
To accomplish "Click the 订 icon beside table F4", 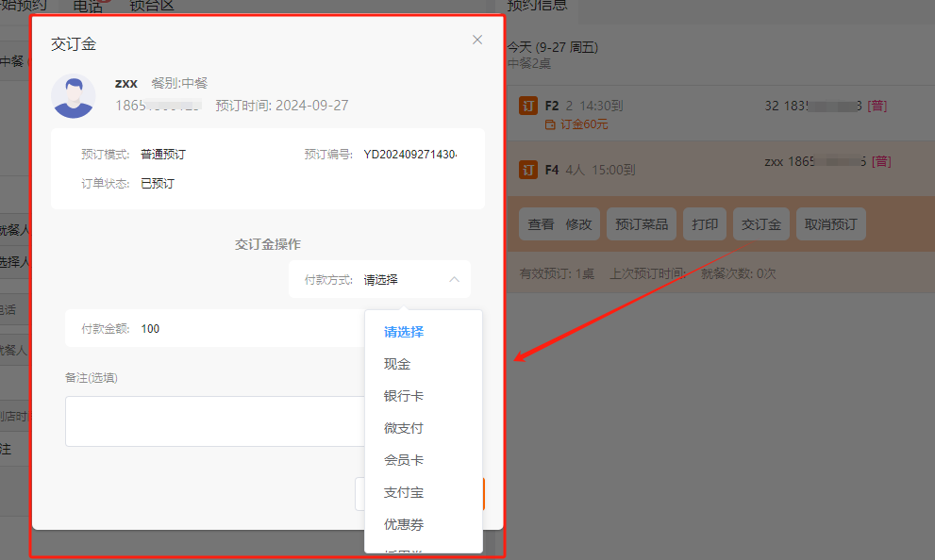I will coord(528,170).
